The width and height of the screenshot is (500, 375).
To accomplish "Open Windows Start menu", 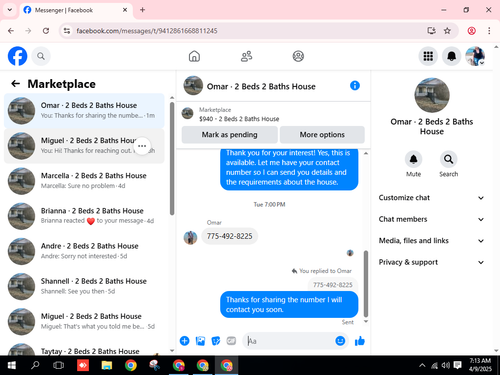I will click(x=12, y=365).
